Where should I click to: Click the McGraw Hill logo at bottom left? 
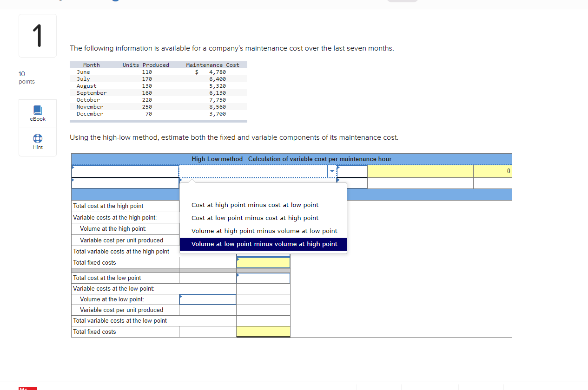pos(27,389)
